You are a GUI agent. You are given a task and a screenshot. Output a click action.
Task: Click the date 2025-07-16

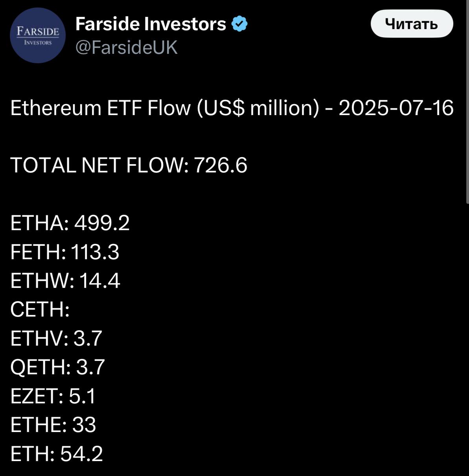(396, 108)
